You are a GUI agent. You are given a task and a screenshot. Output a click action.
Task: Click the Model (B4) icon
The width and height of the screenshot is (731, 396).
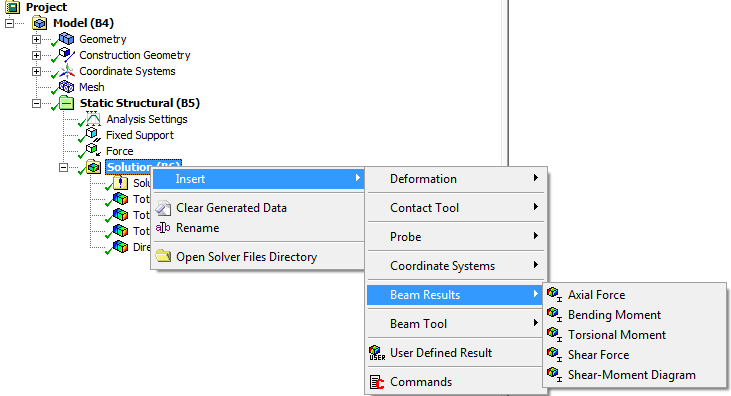click(40, 23)
